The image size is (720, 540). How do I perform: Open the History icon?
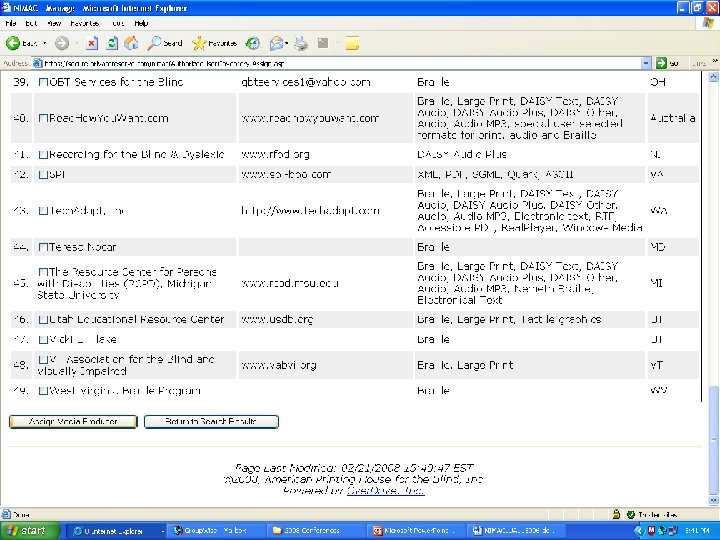[253, 43]
